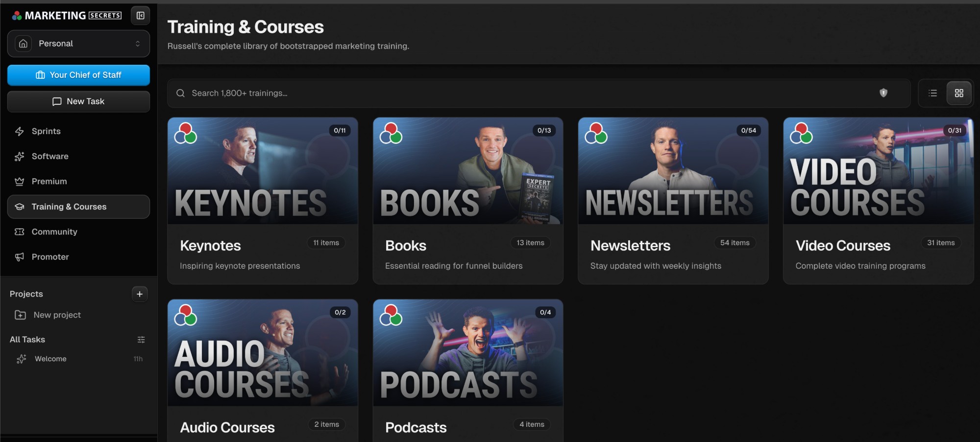Screen dimensions: 980x442
Task: Open the Video Courses card
Action: click(878, 201)
